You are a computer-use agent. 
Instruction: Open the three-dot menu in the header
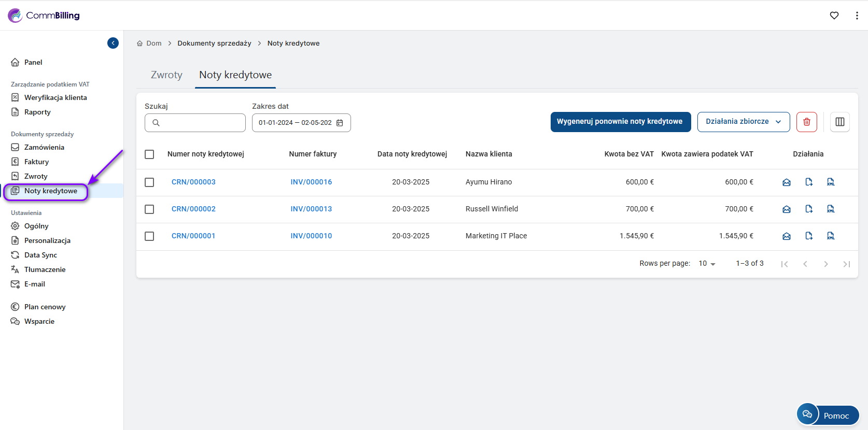click(857, 16)
